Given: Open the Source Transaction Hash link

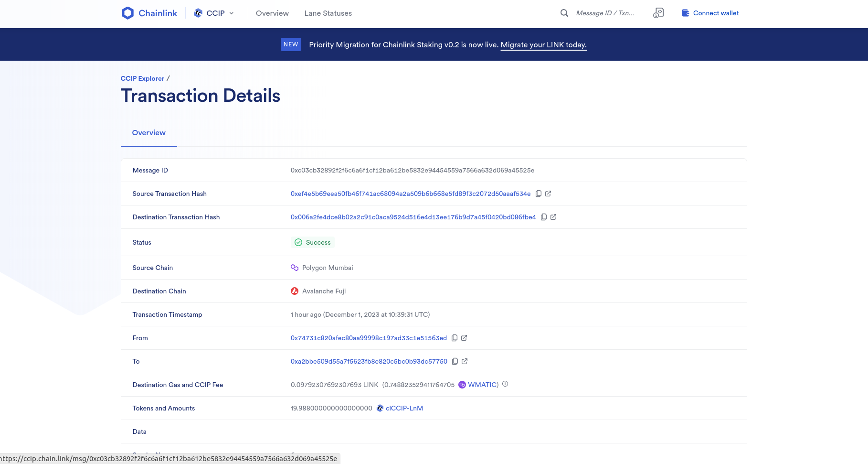Looking at the screenshot, I should coord(411,194).
